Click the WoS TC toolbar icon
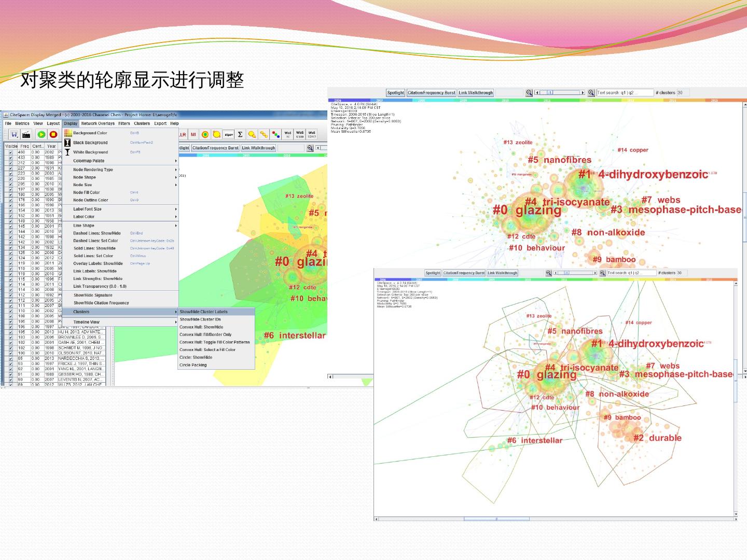The height and width of the screenshot is (560, 747). [288, 134]
